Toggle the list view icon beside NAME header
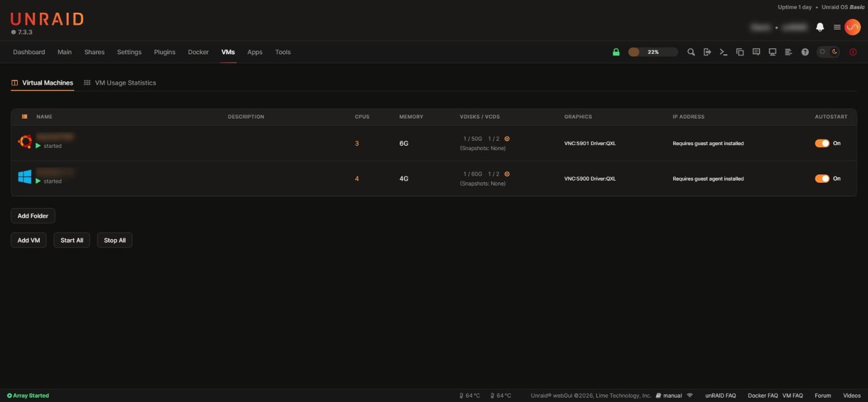Screen dimensions: 868x402 (24, 117)
